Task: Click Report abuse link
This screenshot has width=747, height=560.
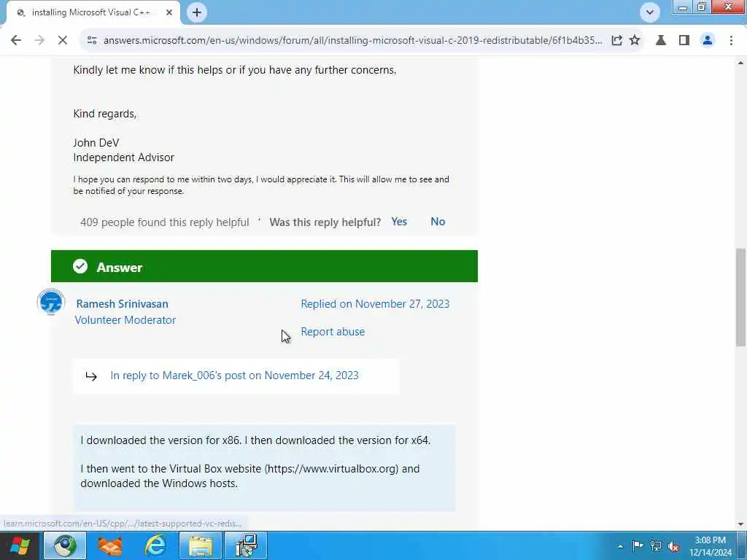Action: point(333,332)
